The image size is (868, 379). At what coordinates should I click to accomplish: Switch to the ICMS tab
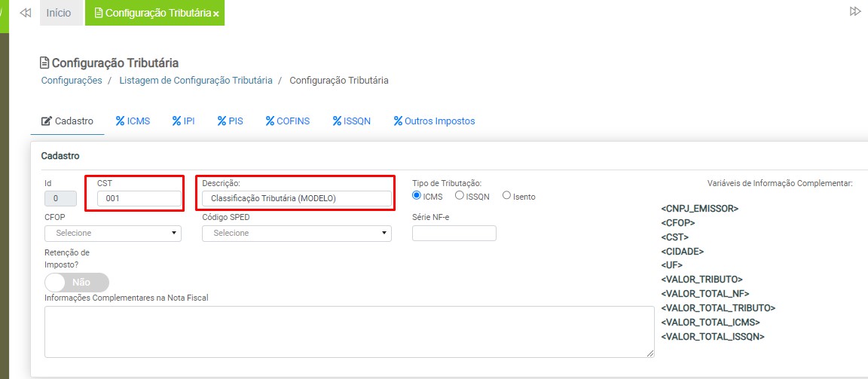click(133, 121)
